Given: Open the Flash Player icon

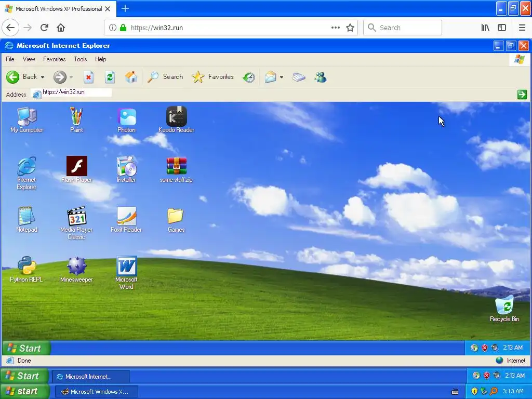Looking at the screenshot, I should pyautogui.click(x=76, y=169).
